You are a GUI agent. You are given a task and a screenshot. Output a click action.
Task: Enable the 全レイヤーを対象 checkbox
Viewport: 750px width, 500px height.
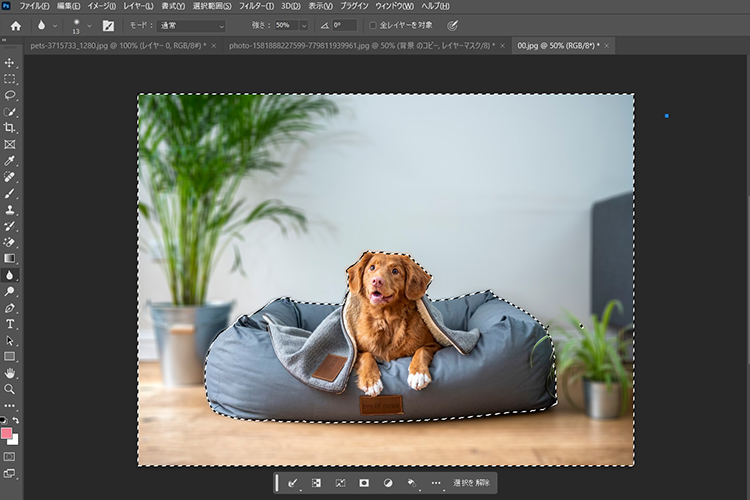tap(373, 25)
